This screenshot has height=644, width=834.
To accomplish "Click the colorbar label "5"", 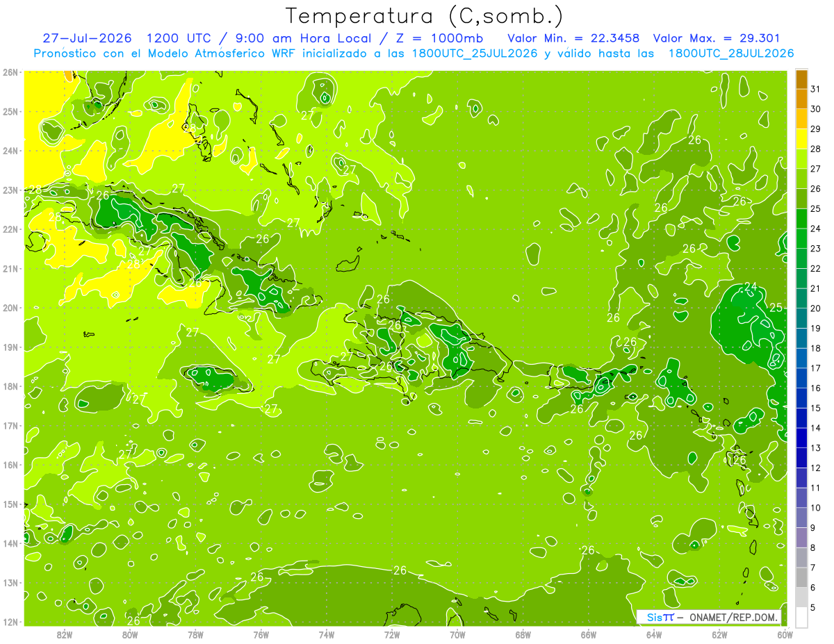I will point(813,608).
